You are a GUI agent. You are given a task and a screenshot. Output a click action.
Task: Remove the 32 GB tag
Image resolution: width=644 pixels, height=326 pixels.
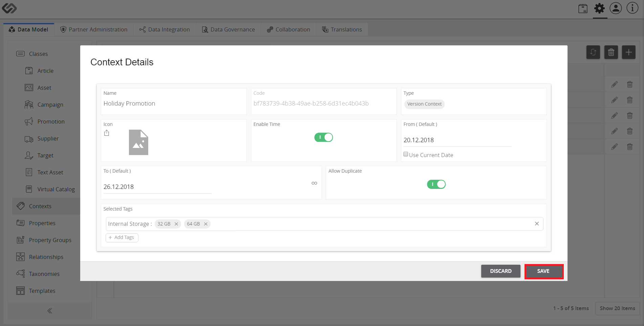(x=176, y=224)
